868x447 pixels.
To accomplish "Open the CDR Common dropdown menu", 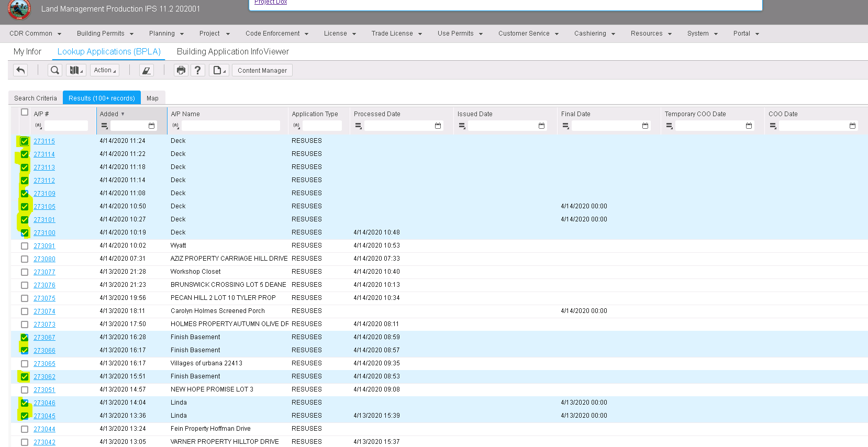I will (36, 33).
